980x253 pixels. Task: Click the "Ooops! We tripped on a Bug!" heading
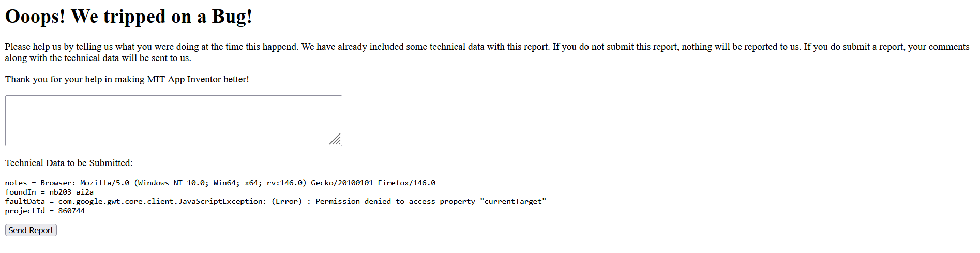coord(129,17)
